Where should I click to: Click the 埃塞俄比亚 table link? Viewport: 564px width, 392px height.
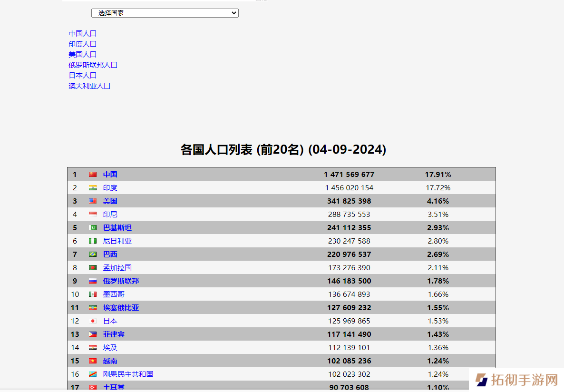pyautogui.click(x=121, y=308)
